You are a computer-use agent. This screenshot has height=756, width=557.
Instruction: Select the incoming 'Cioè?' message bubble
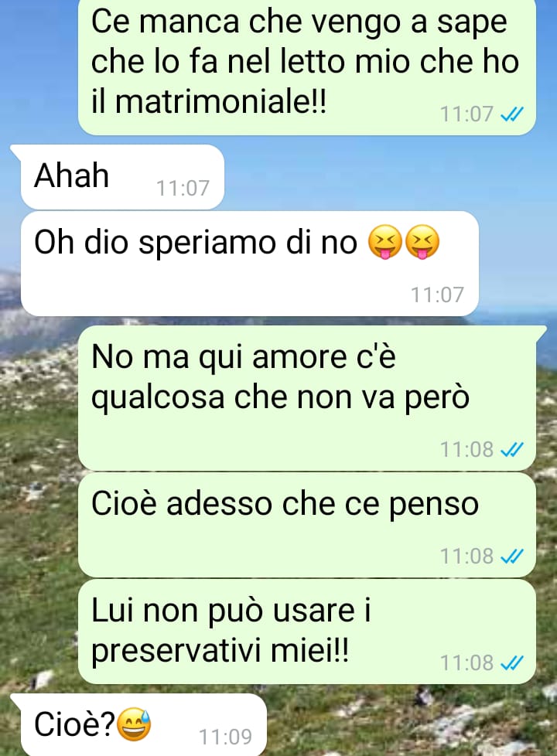pos(138,724)
